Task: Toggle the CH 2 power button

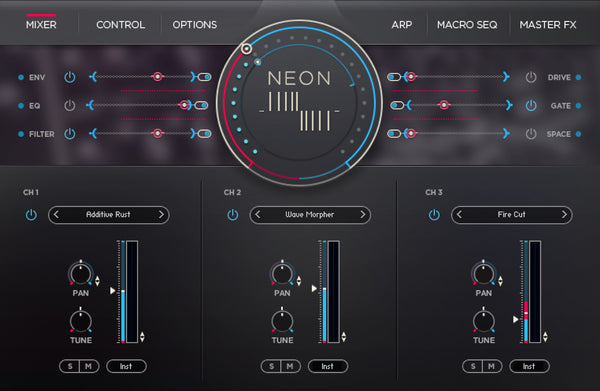Action: [233, 215]
